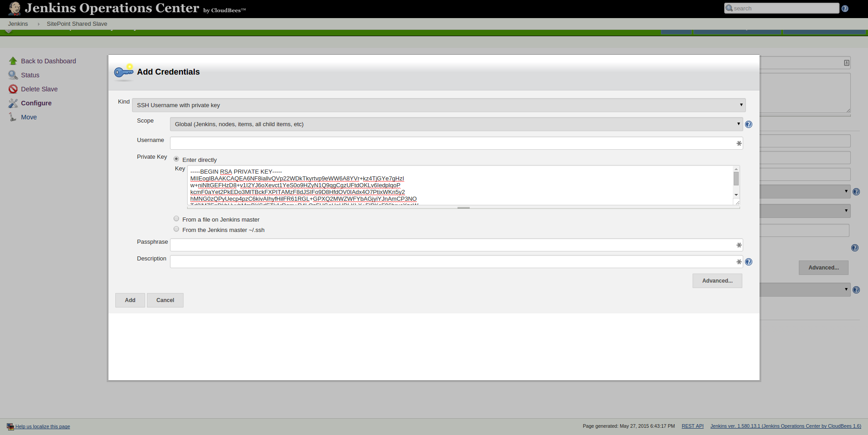Click in the Username input field
The image size is (868, 435).
456,143
